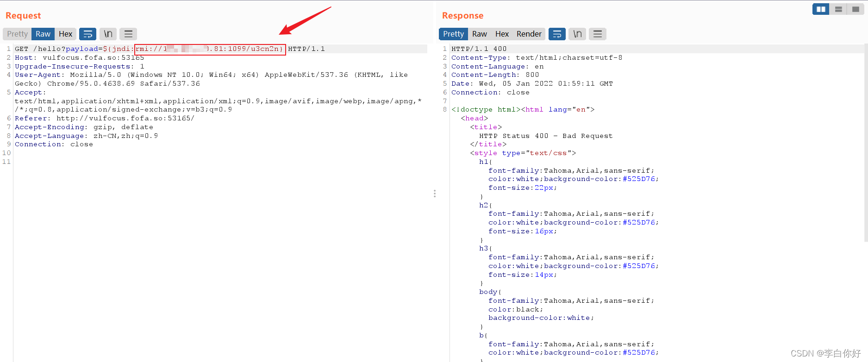The image size is (868, 362).
Task: Click the 'Date: Wed, 05 Jan 2022' header
Action: pos(532,83)
